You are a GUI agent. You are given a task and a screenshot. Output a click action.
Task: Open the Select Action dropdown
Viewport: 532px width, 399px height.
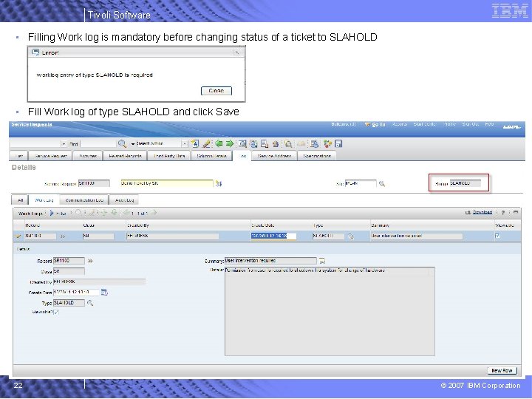click(184, 144)
